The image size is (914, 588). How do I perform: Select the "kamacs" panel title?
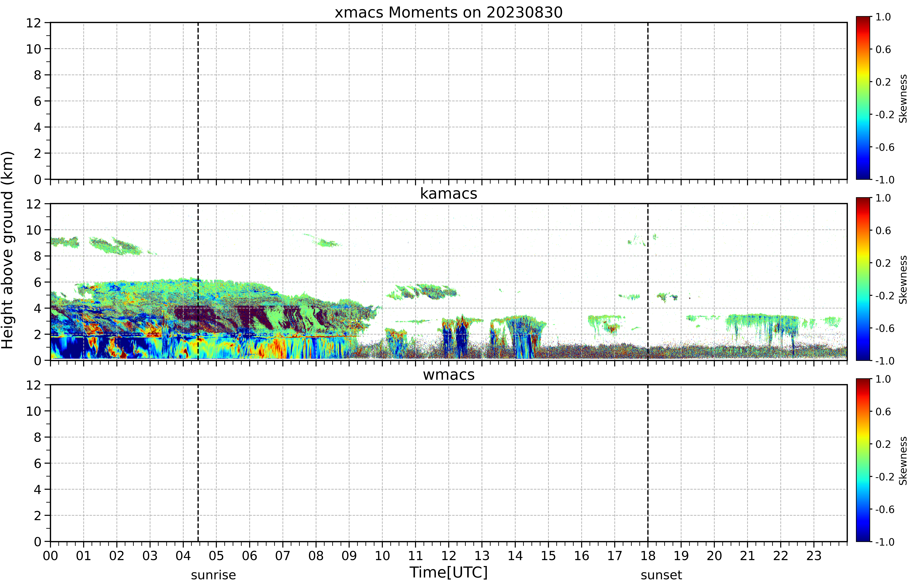[x=449, y=194]
